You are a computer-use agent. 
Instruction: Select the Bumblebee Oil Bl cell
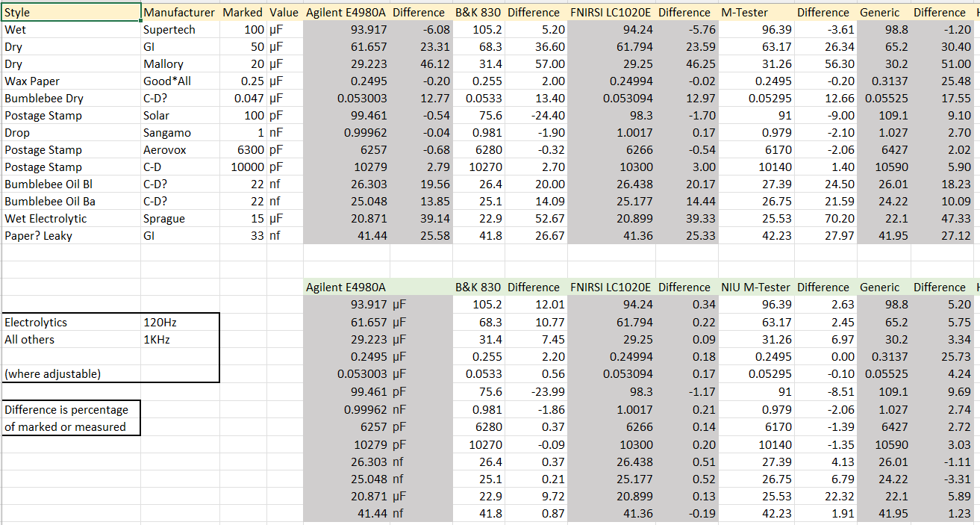tap(71, 184)
